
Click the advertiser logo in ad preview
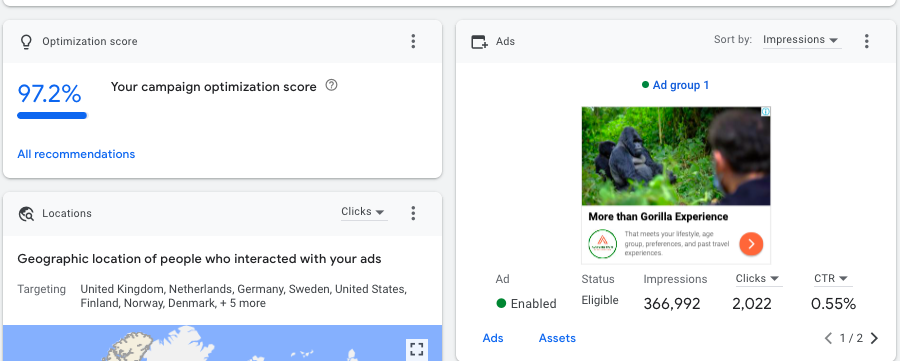click(x=602, y=244)
